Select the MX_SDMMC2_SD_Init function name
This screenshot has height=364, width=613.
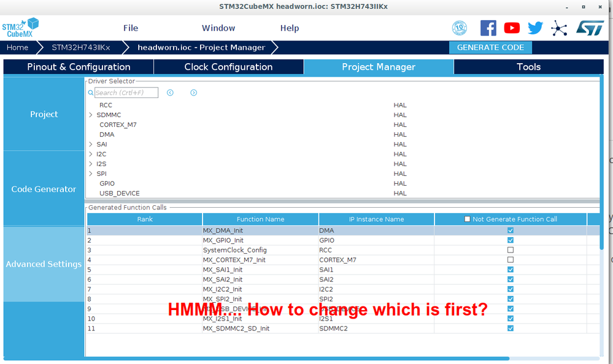(236, 328)
